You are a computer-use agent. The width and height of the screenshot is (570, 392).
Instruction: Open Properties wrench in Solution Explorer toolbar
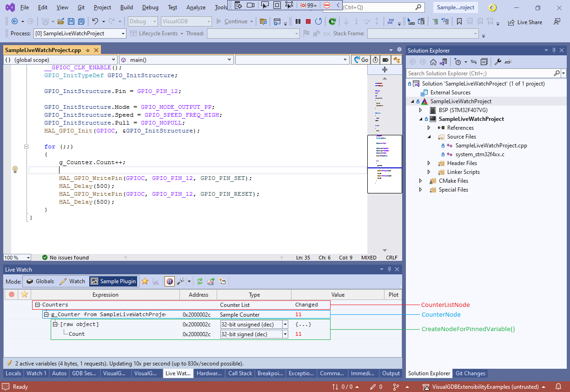(x=497, y=62)
